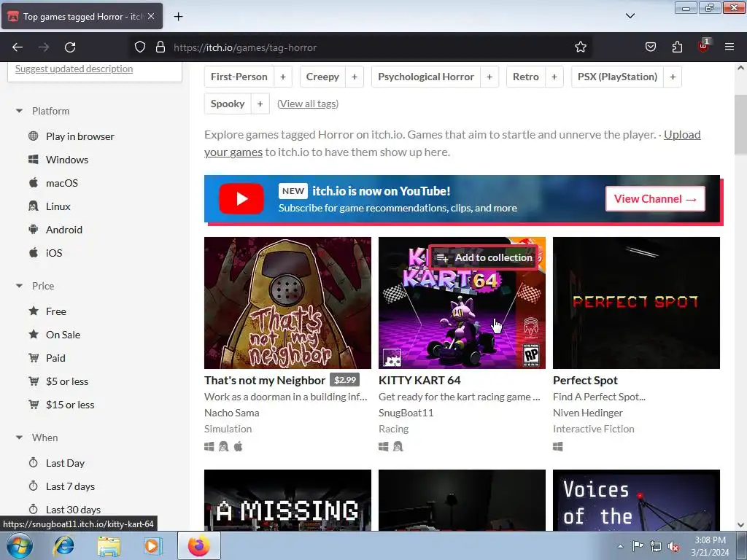This screenshot has height=560, width=747.
Task: Open the Extensions puzzle-piece icon
Action: pos(677,47)
